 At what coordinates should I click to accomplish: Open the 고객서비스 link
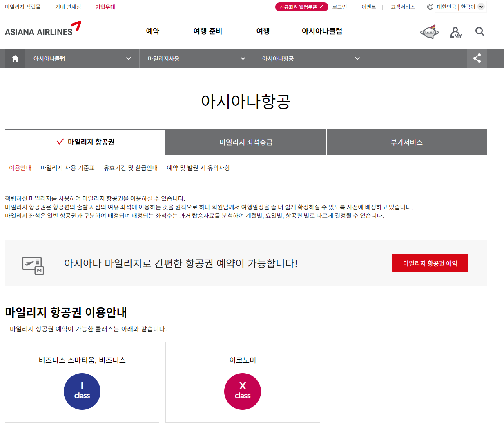403,7
